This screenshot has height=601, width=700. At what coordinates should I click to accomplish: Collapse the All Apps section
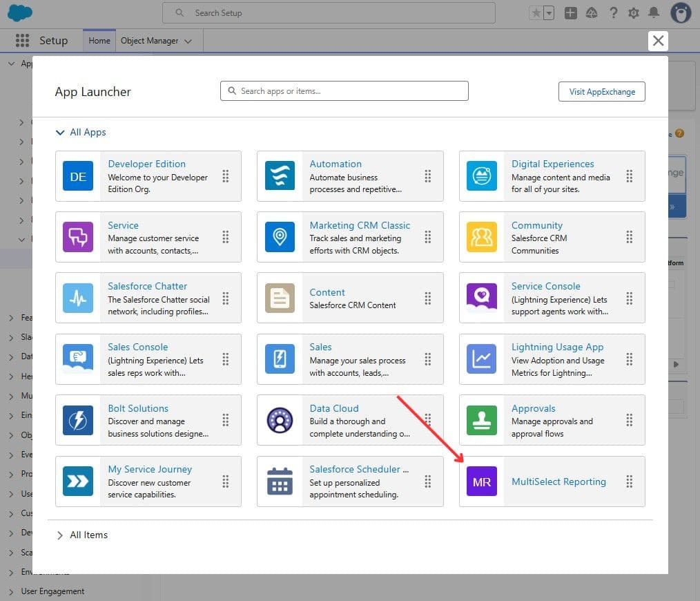61,132
